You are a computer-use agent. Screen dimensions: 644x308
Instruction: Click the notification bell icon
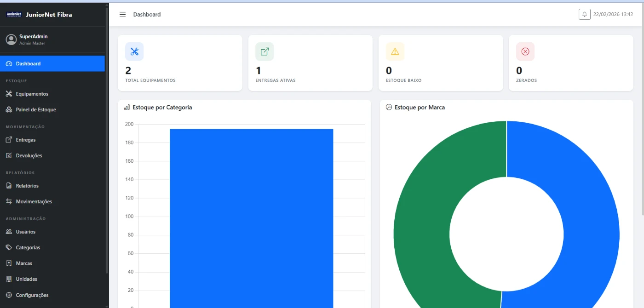[x=584, y=14]
